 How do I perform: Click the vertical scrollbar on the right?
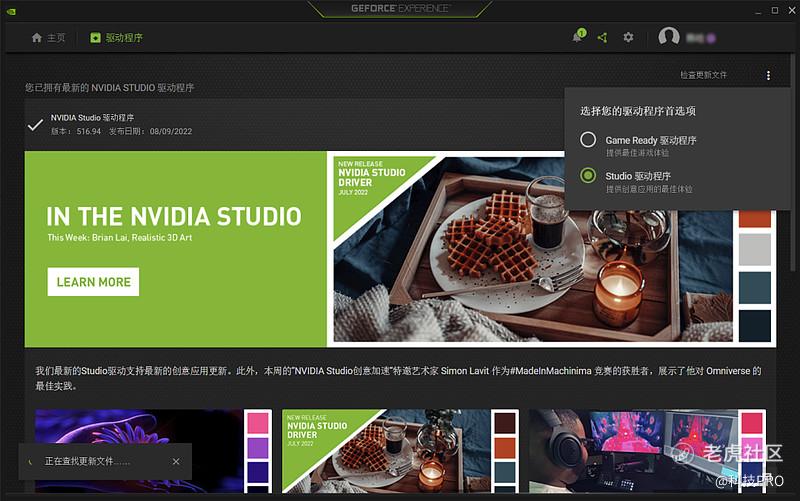click(x=795, y=163)
